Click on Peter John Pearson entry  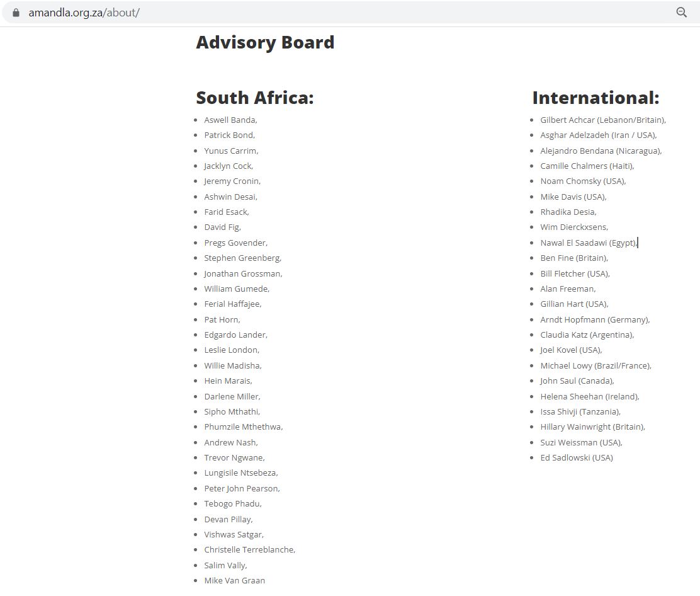(x=242, y=488)
